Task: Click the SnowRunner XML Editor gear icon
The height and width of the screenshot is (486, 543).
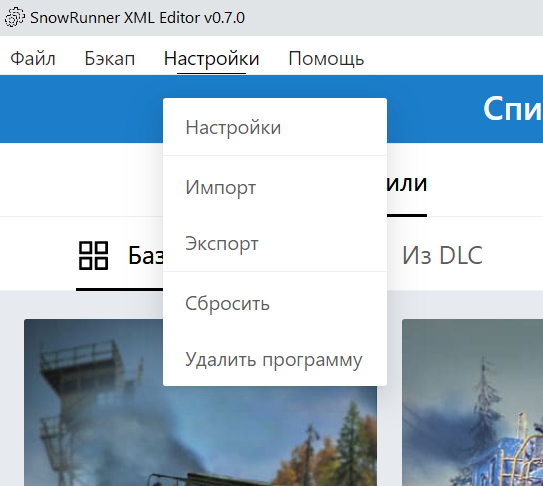Action: (15, 18)
